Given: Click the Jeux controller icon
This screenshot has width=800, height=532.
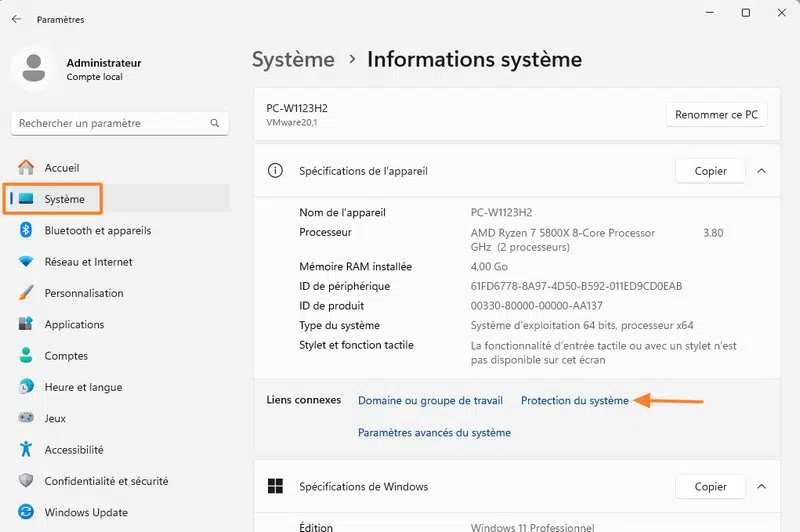Looking at the screenshot, I should coord(26,419).
